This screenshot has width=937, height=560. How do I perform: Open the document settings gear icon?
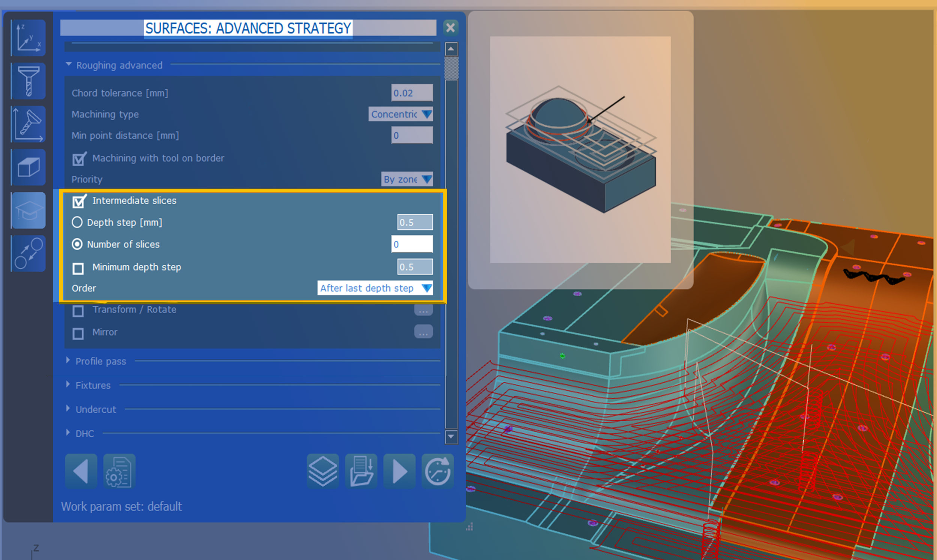[119, 471]
